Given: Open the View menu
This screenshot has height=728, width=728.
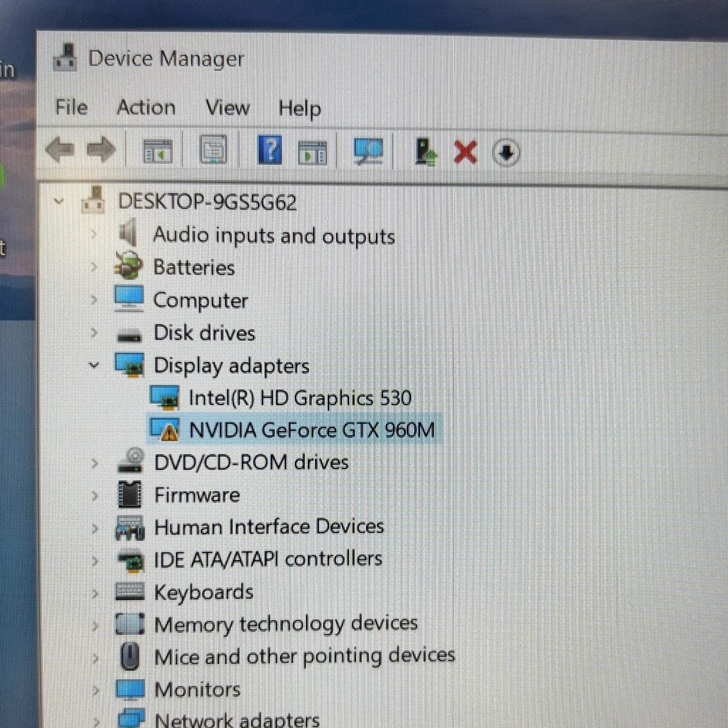Looking at the screenshot, I should [x=228, y=108].
